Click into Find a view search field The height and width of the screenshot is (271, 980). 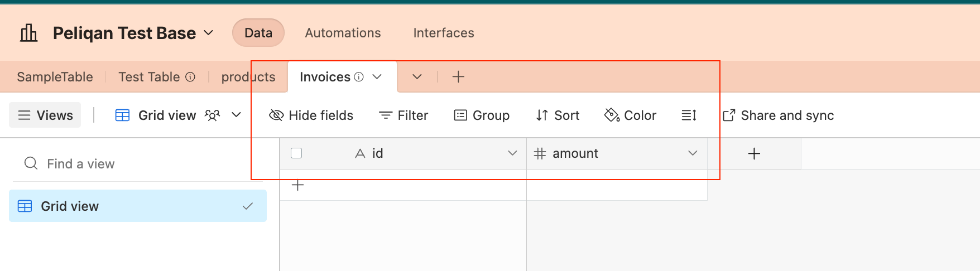tap(138, 164)
